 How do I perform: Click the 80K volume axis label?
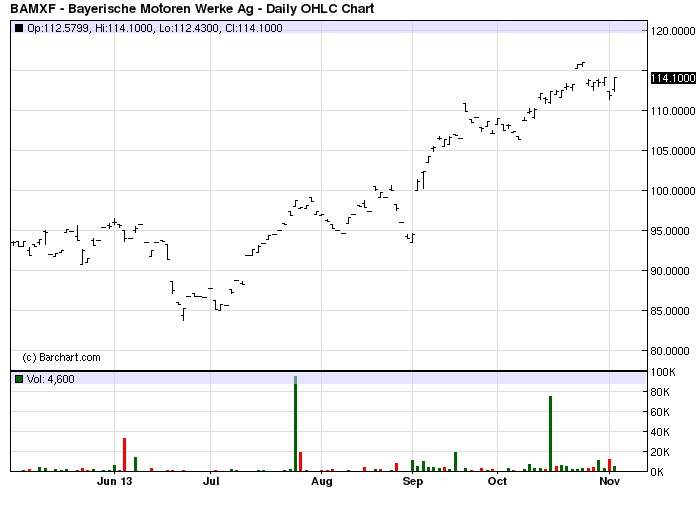pos(660,392)
